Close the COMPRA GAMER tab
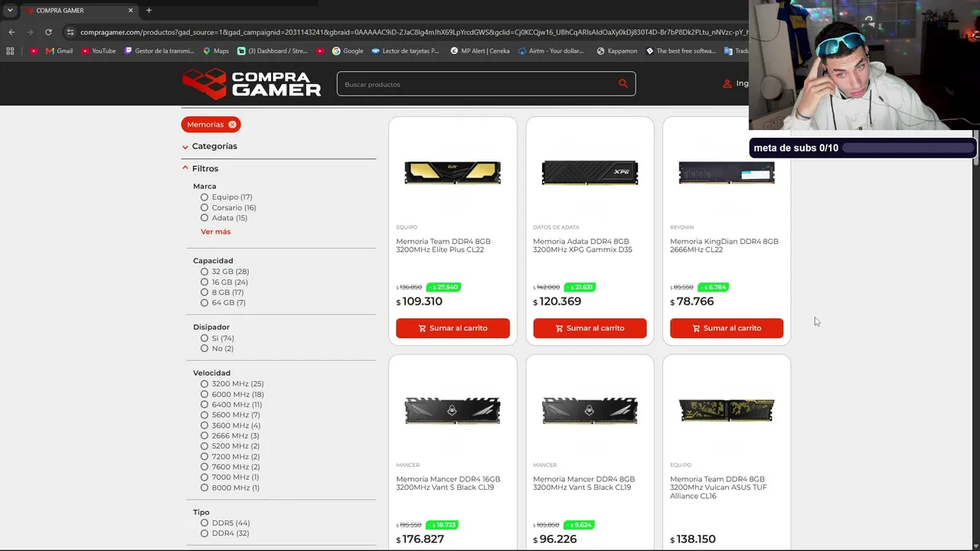 (x=130, y=10)
